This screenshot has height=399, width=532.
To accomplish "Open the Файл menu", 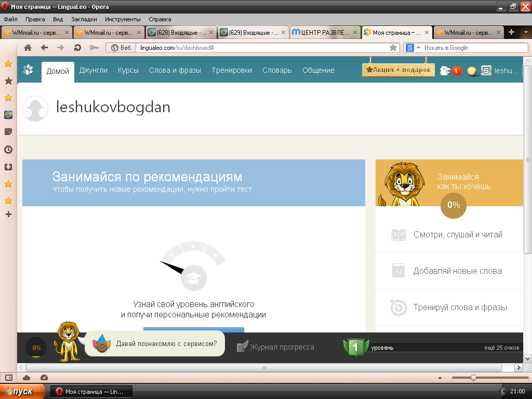I will tap(10, 19).
